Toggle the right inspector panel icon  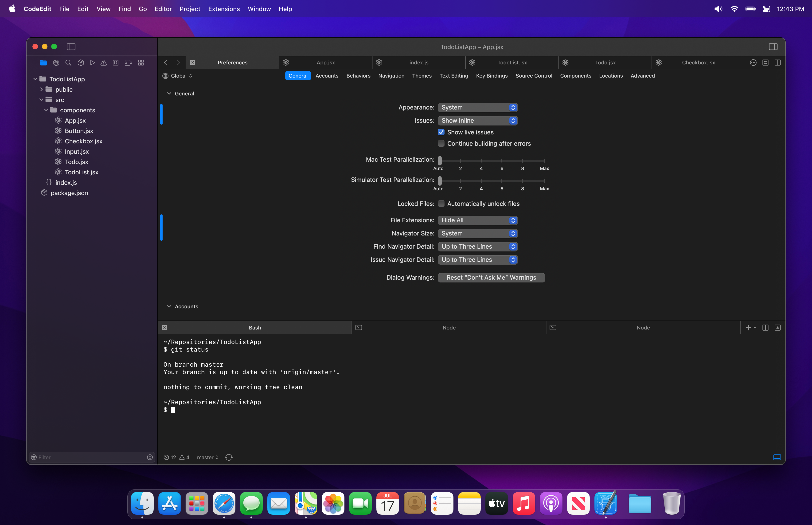(773, 47)
